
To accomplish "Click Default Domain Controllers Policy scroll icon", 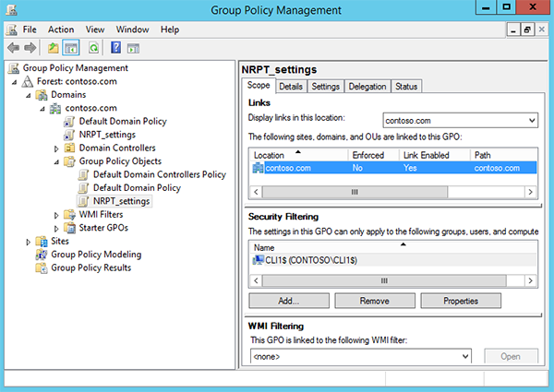I will tap(83, 175).
